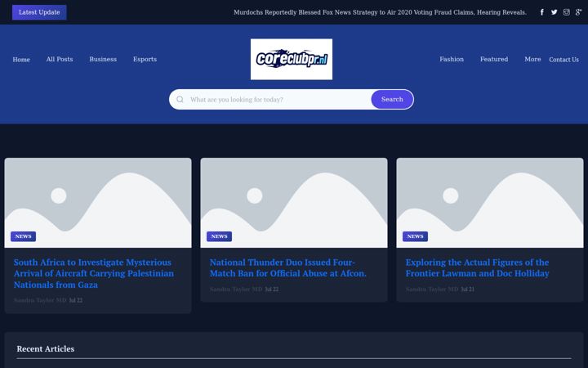Click the magnifier icon in search bar

(180, 100)
